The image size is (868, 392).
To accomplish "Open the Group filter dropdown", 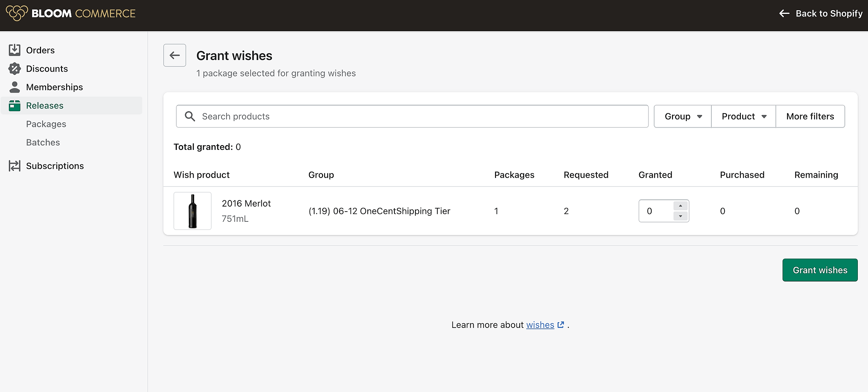I will pos(683,116).
